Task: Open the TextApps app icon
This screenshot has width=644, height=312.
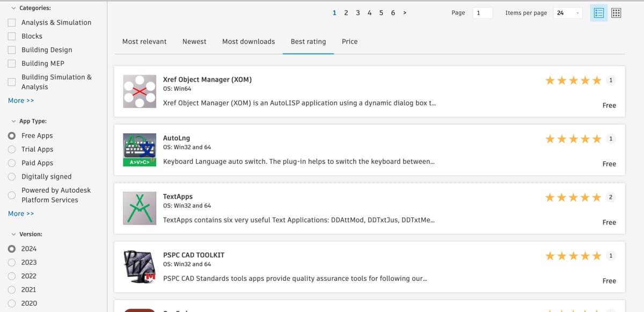Action: point(140,208)
